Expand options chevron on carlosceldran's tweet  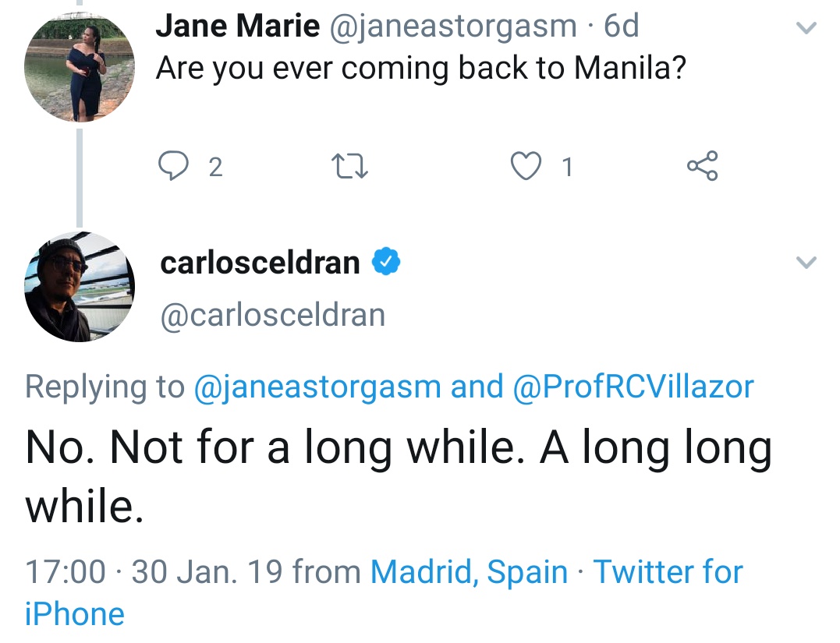[806, 263]
